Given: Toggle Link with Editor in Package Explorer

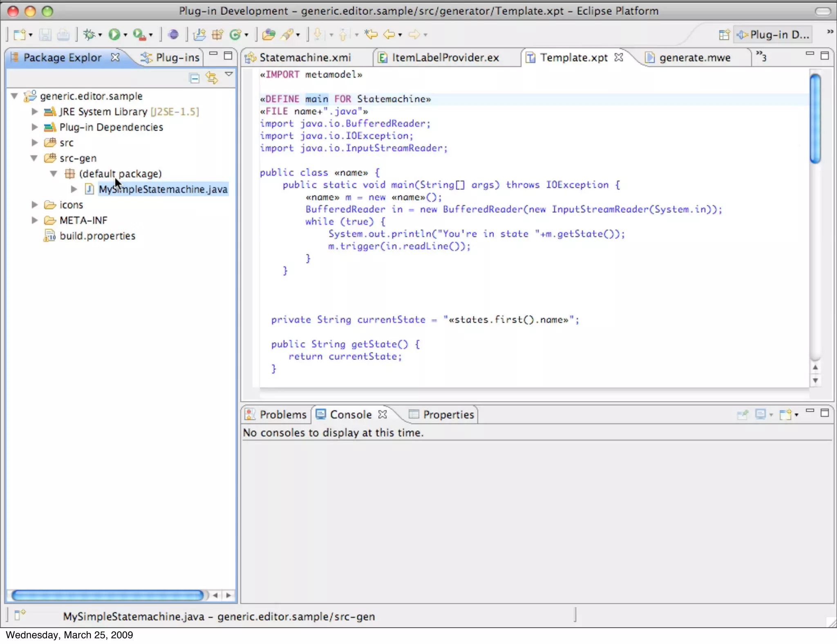Looking at the screenshot, I should 212,77.
